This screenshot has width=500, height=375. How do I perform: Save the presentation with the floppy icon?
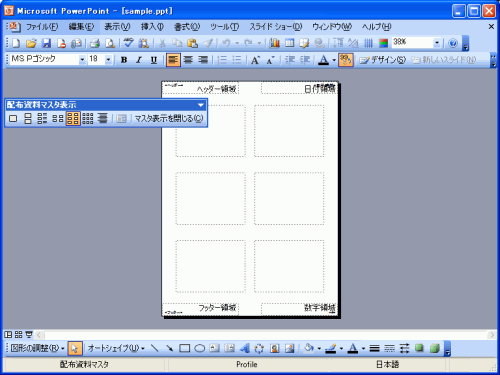[x=46, y=43]
